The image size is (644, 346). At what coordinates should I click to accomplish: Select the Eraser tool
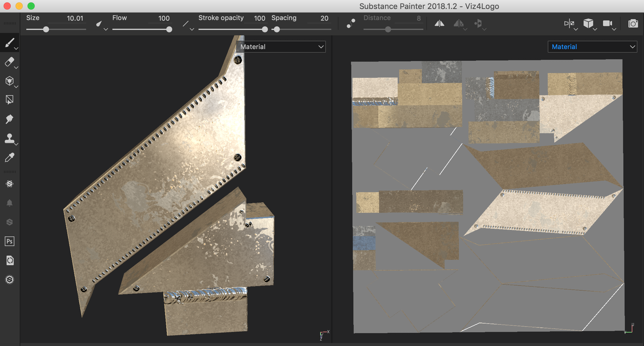(9, 62)
